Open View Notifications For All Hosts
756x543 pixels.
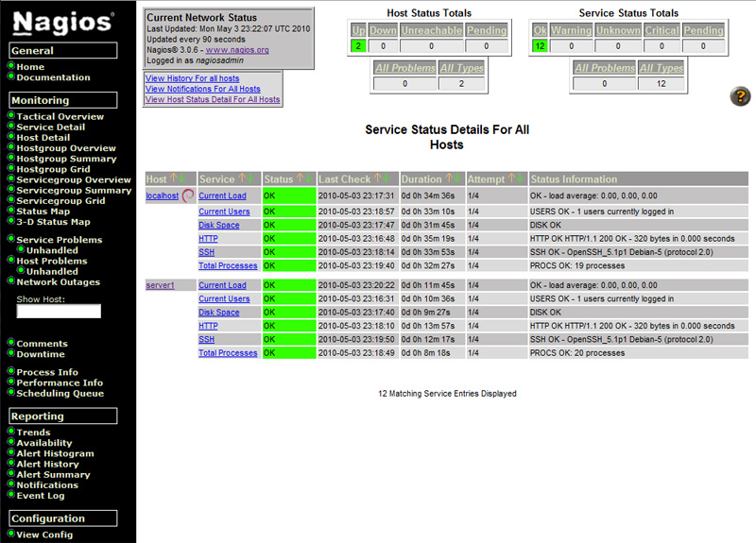click(202, 89)
